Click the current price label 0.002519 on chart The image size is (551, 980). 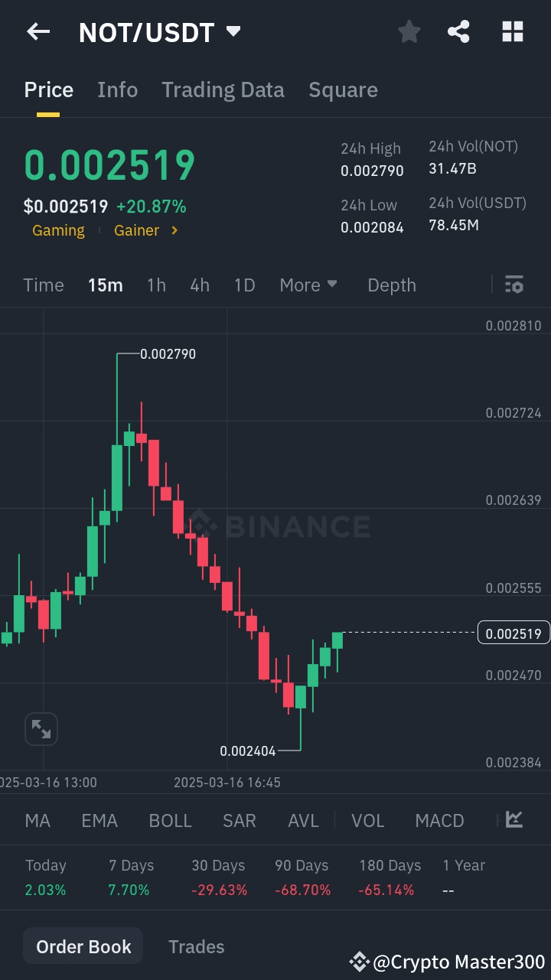point(514,633)
